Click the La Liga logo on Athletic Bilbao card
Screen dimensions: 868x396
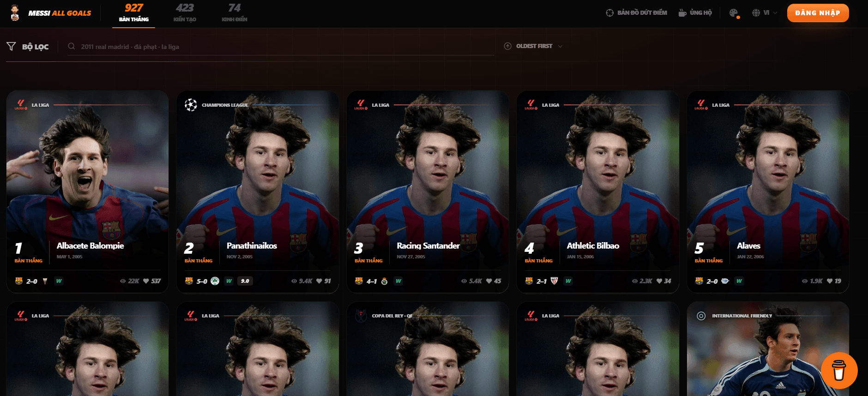(531, 105)
